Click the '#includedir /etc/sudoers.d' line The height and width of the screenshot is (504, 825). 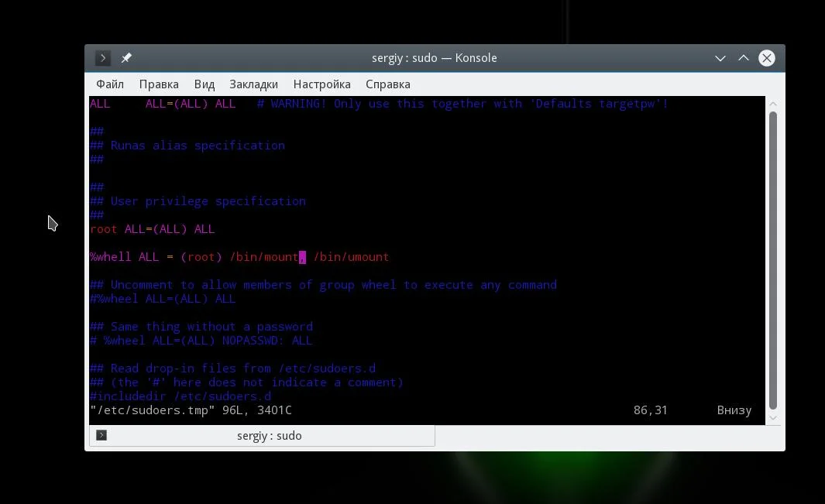tap(180, 396)
